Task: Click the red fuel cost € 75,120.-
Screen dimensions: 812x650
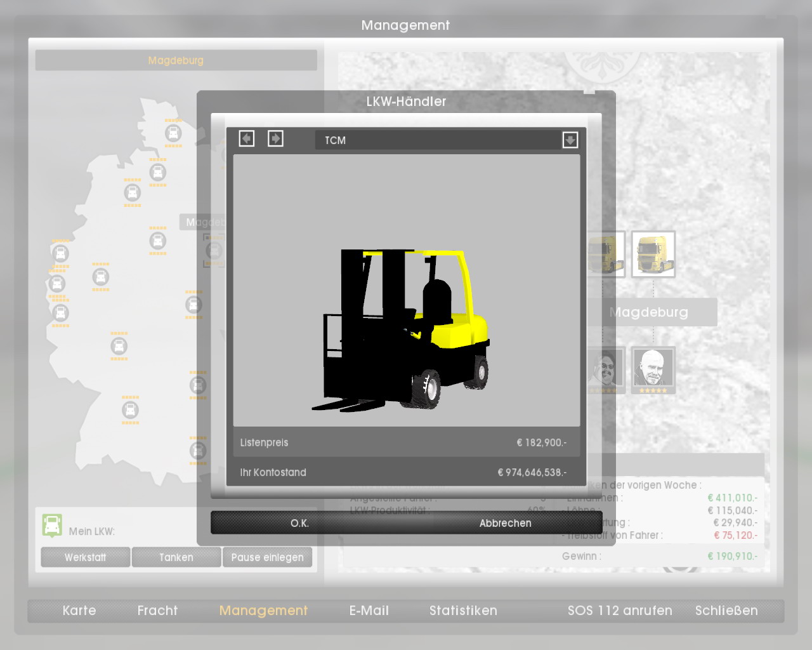Action: click(736, 535)
